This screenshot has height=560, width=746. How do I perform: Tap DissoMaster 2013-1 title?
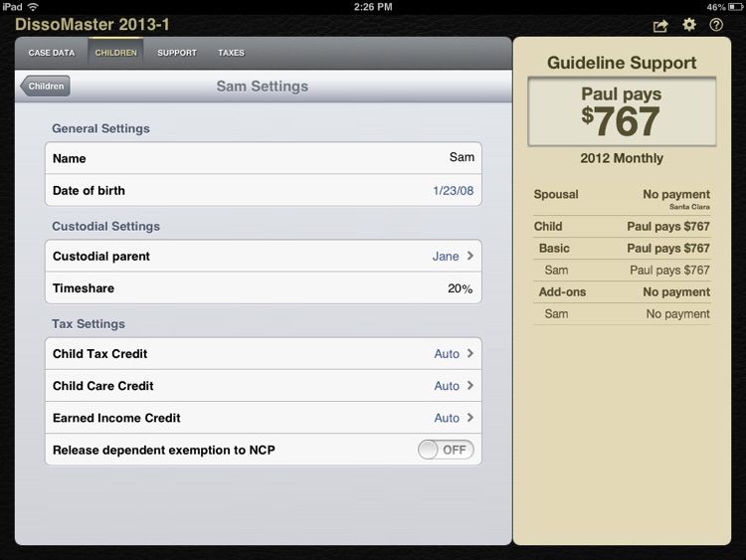[x=93, y=24]
